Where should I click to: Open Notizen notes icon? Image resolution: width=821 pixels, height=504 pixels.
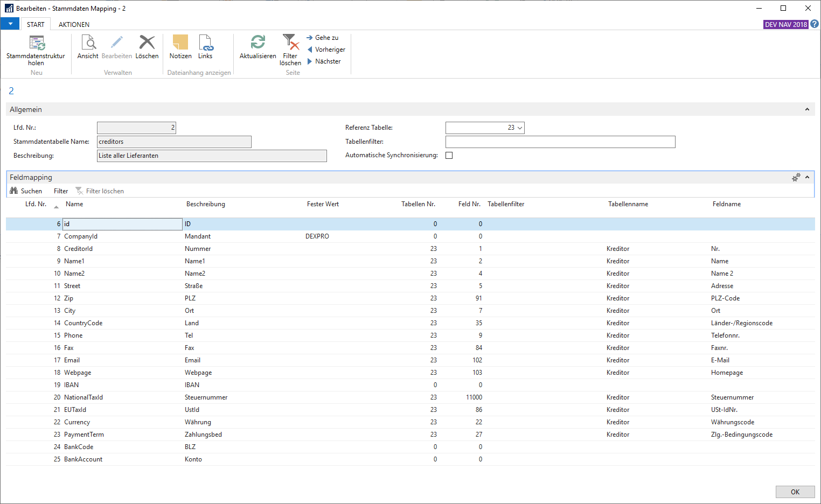pos(180,43)
